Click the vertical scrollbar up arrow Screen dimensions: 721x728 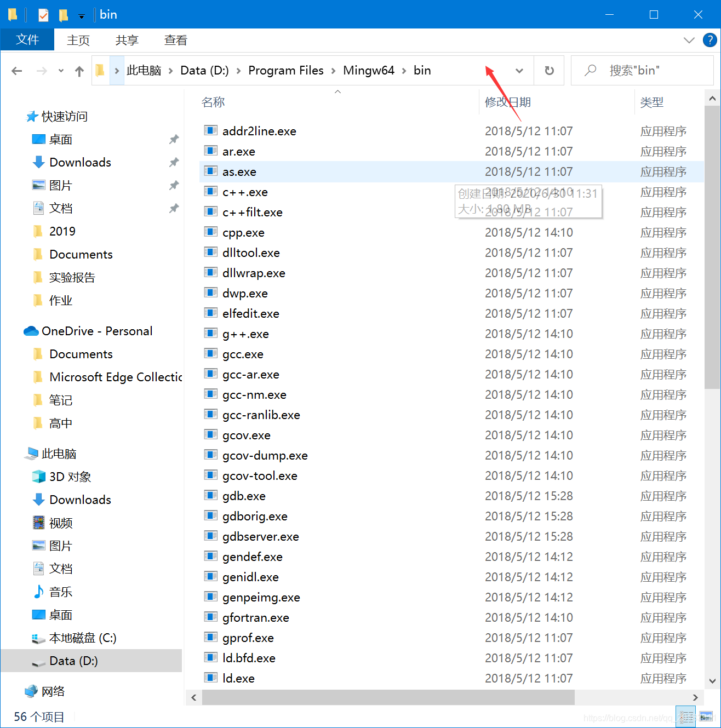click(x=712, y=99)
